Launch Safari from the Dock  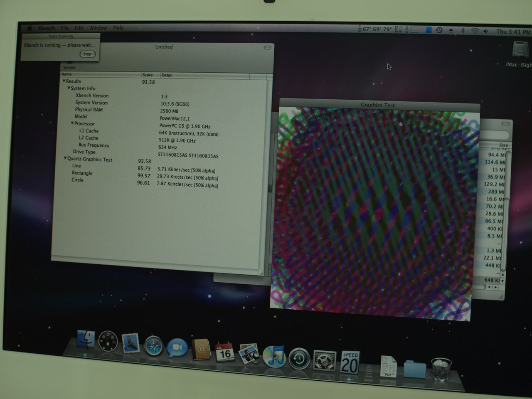pyautogui.click(x=153, y=345)
